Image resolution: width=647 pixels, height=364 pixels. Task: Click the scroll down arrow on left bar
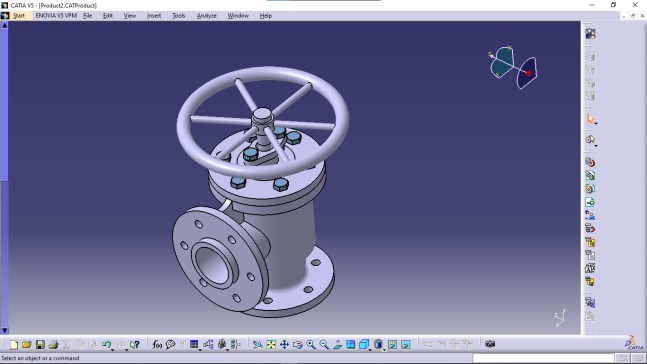pos(5,330)
